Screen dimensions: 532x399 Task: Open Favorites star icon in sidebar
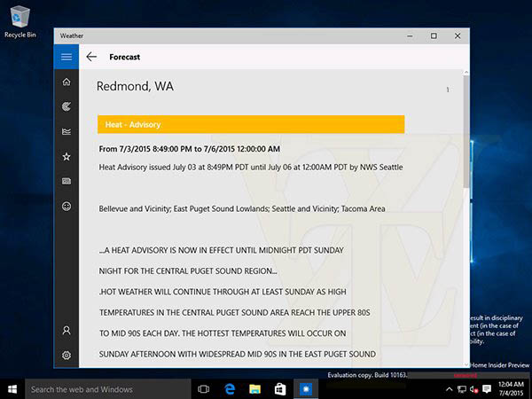[x=66, y=156]
